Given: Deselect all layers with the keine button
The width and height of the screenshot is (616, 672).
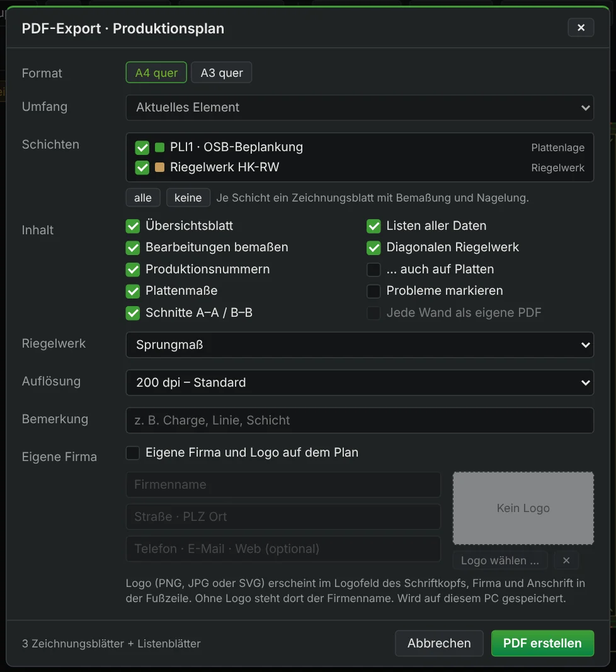Looking at the screenshot, I should coord(188,198).
